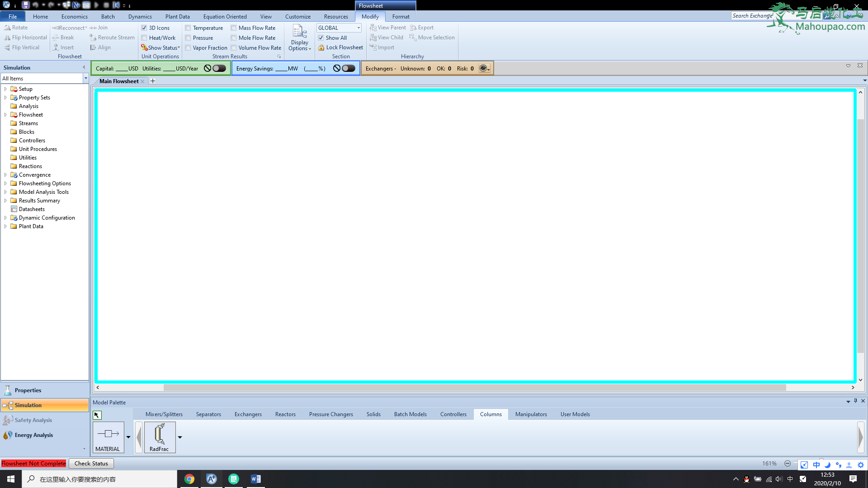The width and height of the screenshot is (868, 488).
Task: Enable the Vapor Fraction checkbox
Action: pyautogui.click(x=188, y=48)
